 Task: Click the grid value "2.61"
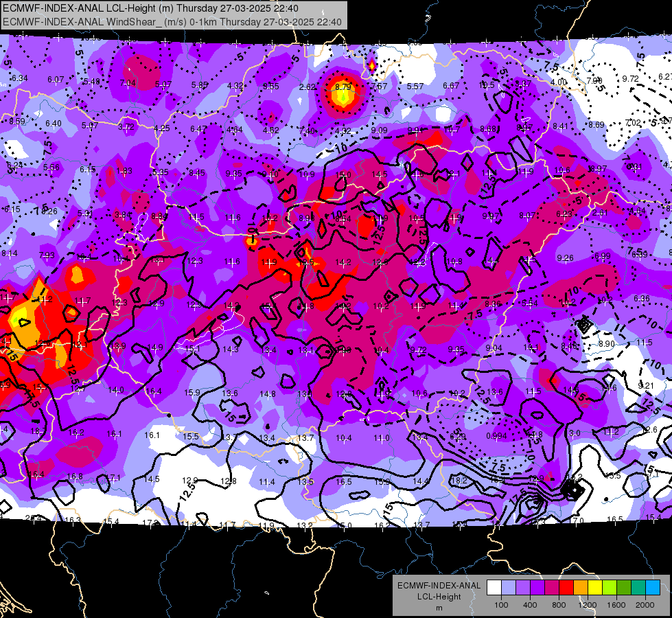coord(601,213)
